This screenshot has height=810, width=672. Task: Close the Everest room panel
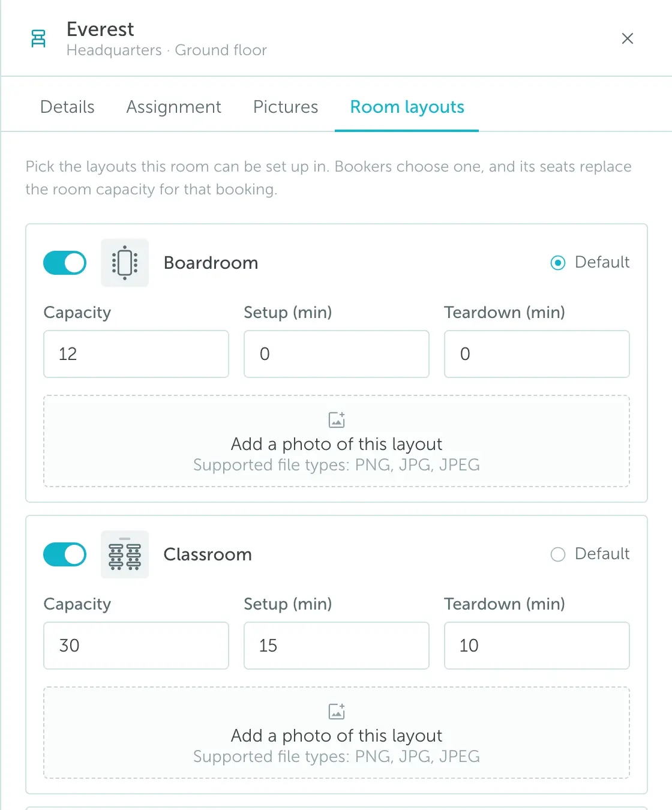click(628, 38)
